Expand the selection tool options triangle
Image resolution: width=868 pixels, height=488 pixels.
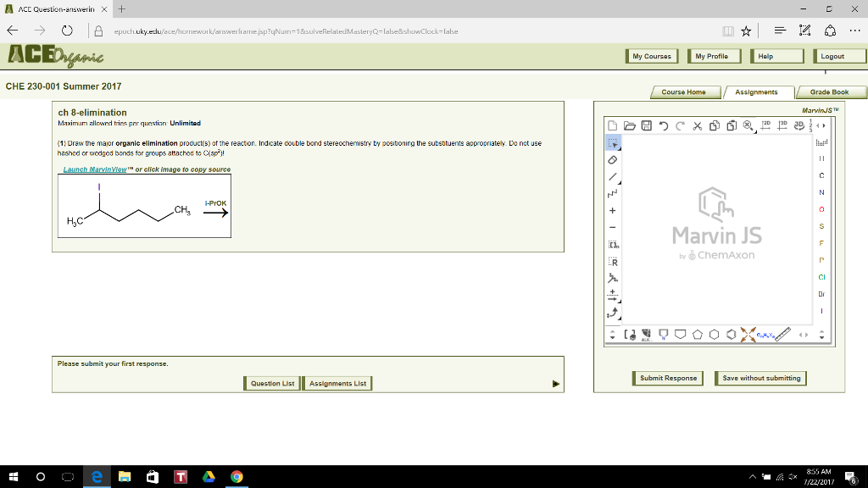[618, 148]
